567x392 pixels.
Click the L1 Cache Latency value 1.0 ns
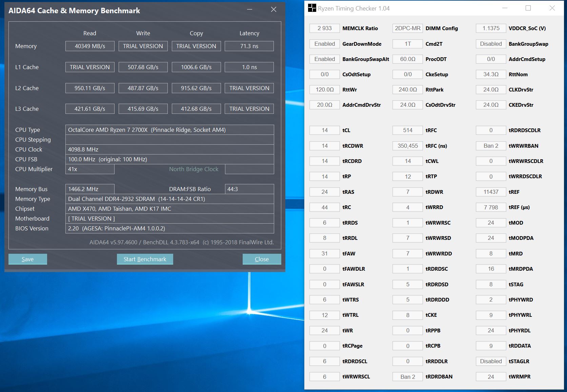pyautogui.click(x=249, y=67)
